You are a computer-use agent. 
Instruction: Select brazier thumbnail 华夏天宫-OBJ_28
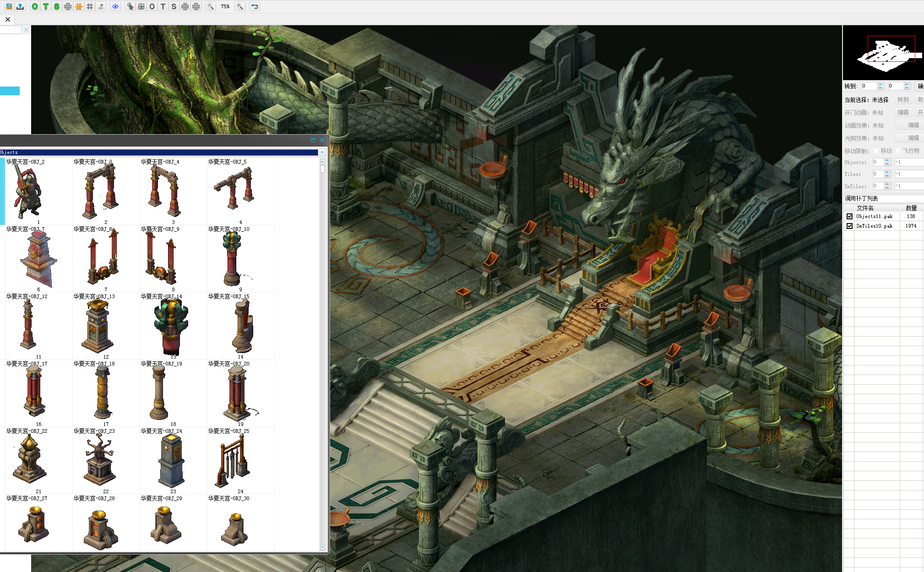click(106, 523)
